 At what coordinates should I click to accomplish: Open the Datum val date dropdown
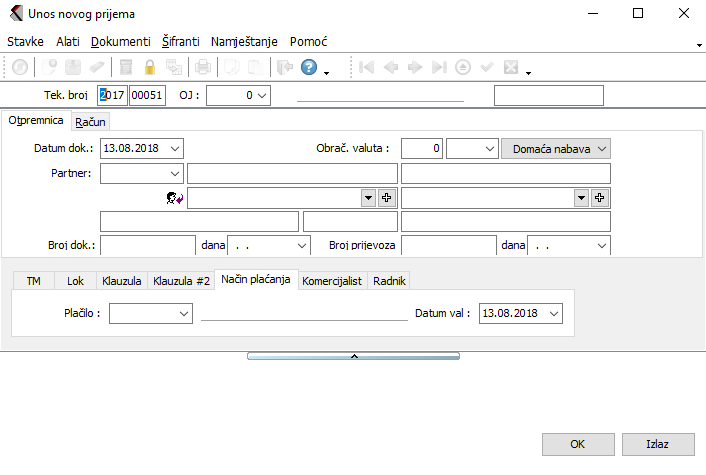point(554,314)
